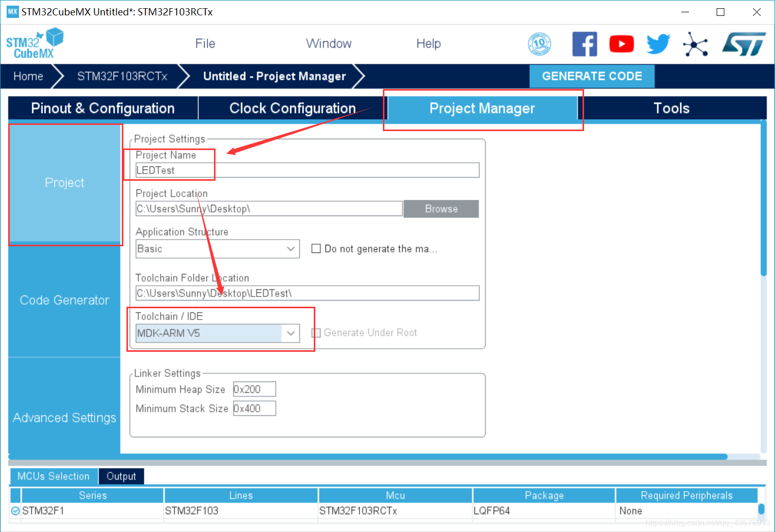775x532 pixels.
Task: Click the Required Peripherals column header
Action: (686, 496)
